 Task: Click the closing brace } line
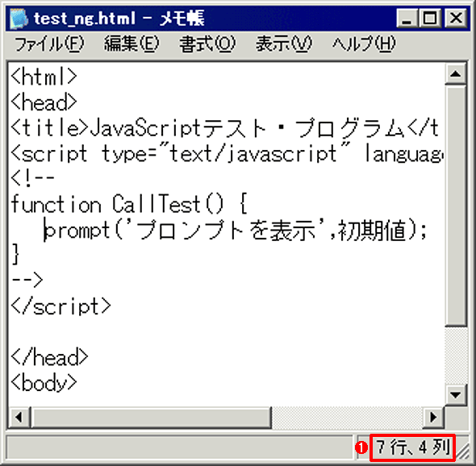click(x=16, y=255)
